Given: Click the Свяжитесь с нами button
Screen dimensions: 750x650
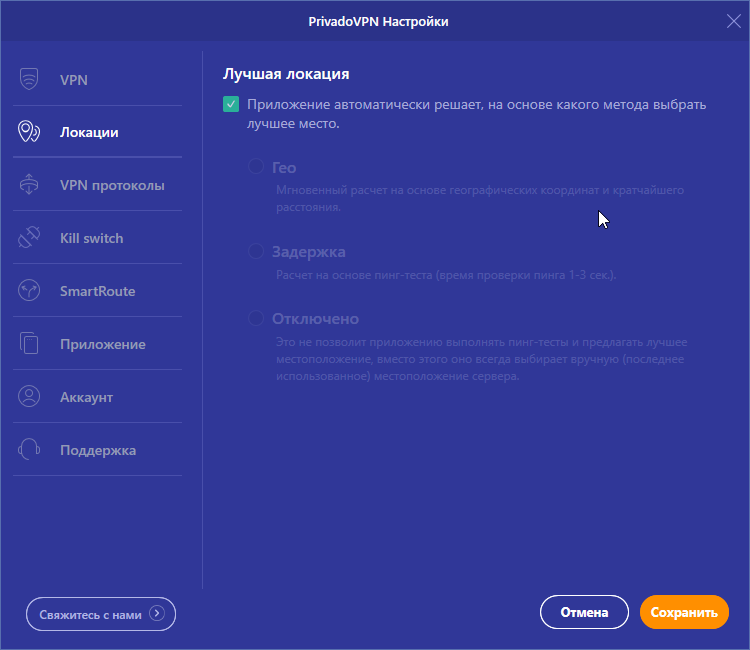Looking at the screenshot, I should click(101, 614).
